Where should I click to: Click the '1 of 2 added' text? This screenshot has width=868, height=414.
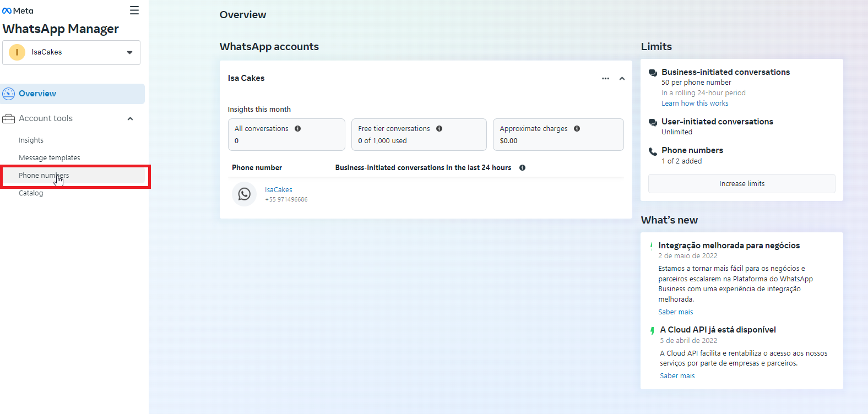[x=682, y=161]
